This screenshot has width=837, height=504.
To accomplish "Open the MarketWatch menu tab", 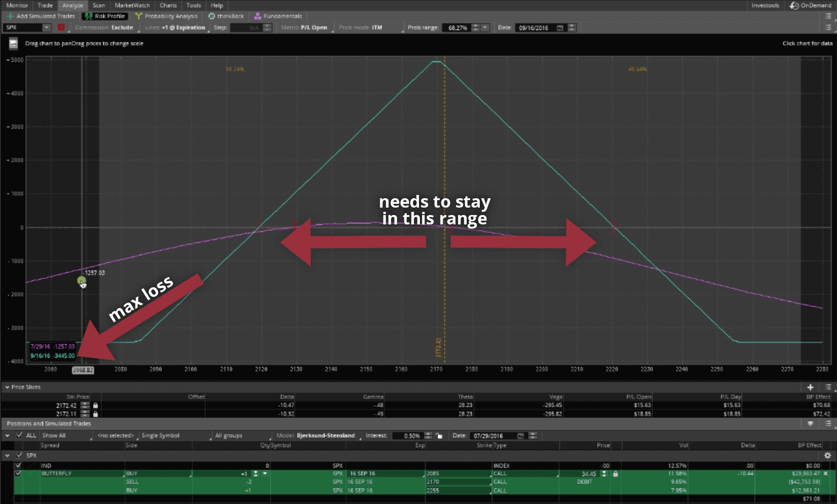I will [132, 5].
